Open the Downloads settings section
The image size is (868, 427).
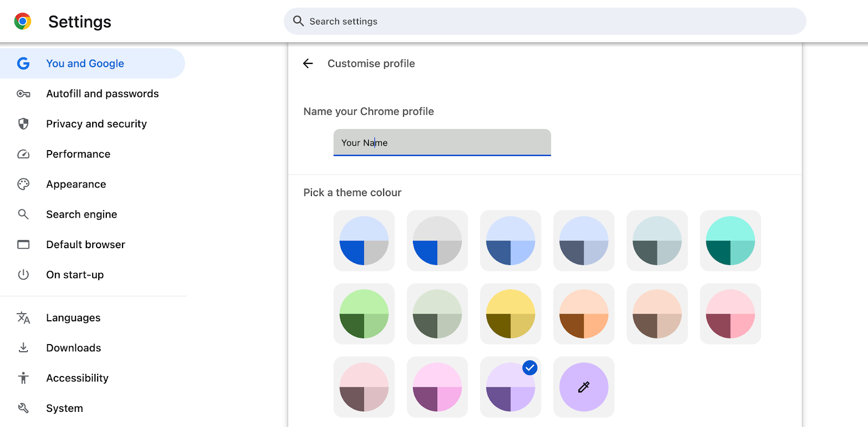[x=92, y=348]
